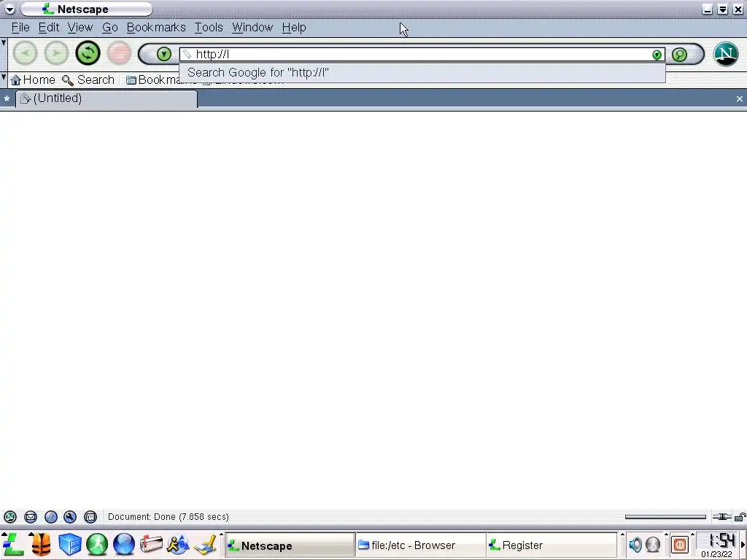The image size is (747, 560).
Task: Click the Back navigation arrow button
Action: 25,52
